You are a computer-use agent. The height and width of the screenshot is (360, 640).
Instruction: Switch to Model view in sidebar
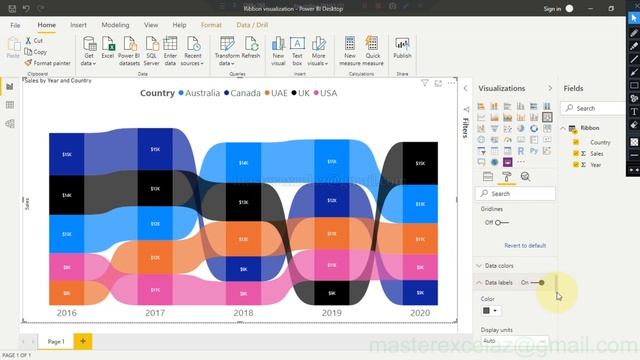click(x=10, y=123)
